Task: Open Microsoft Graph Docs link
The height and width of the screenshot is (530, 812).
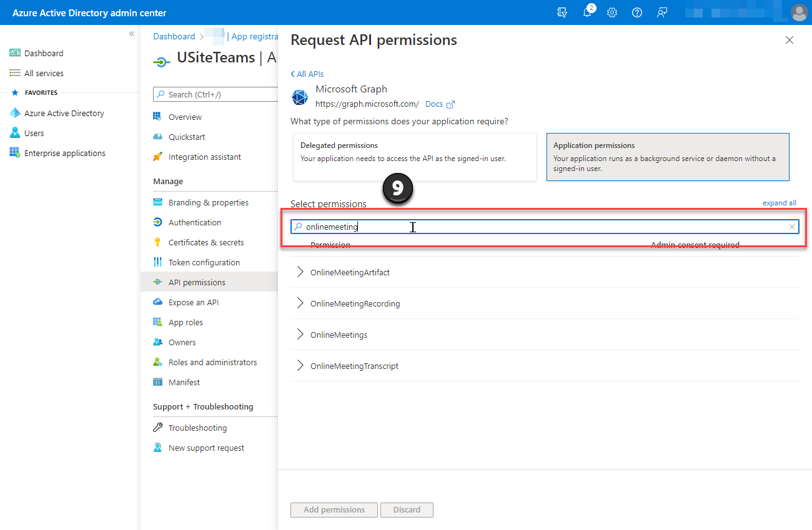Action: click(x=440, y=104)
